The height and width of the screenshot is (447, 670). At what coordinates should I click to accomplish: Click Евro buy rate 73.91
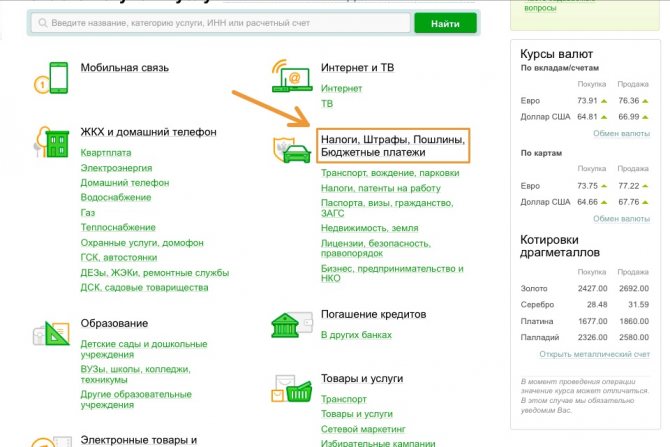tap(587, 101)
